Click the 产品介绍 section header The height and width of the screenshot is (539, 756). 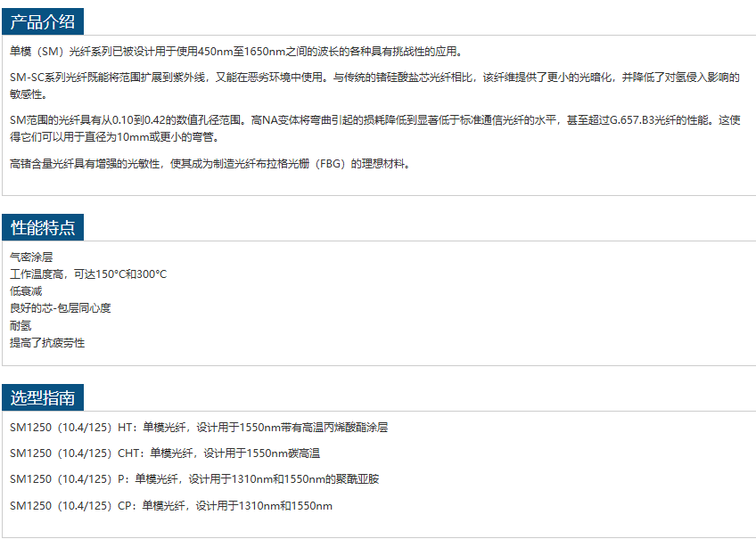tap(42, 21)
